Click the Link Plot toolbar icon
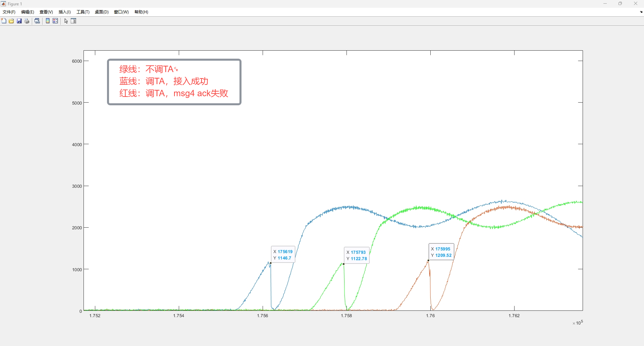This screenshot has height=346, width=644. point(37,21)
